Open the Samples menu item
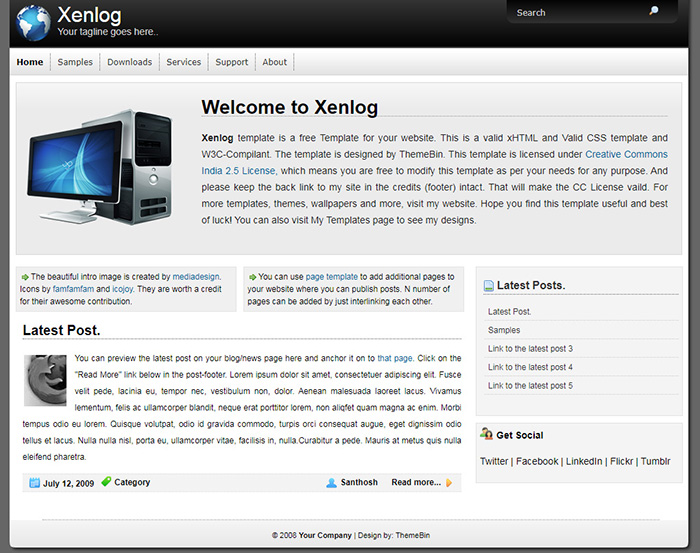This screenshot has width=700, height=553. pyautogui.click(x=75, y=62)
